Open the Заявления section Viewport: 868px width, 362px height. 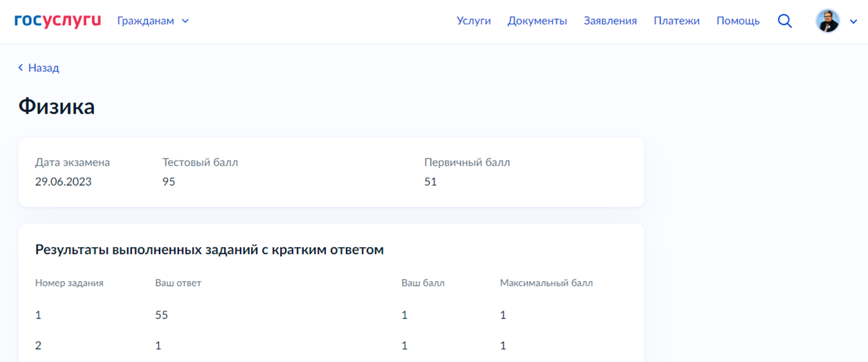pyautogui.click(x=610, y=21)
